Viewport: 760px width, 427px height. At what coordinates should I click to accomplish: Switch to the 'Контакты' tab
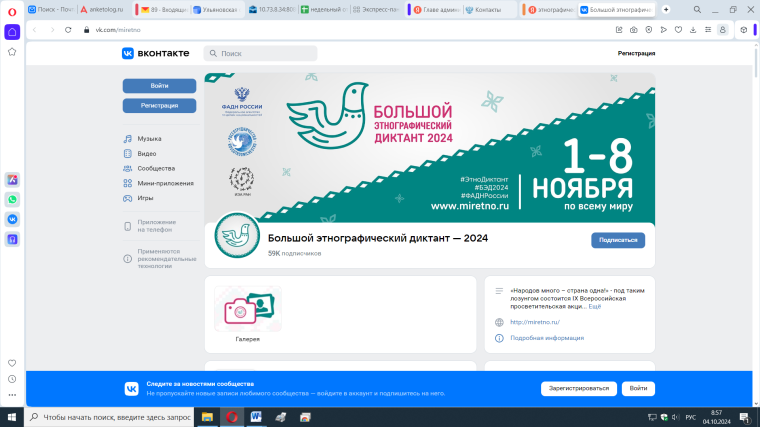click(488, 10)
